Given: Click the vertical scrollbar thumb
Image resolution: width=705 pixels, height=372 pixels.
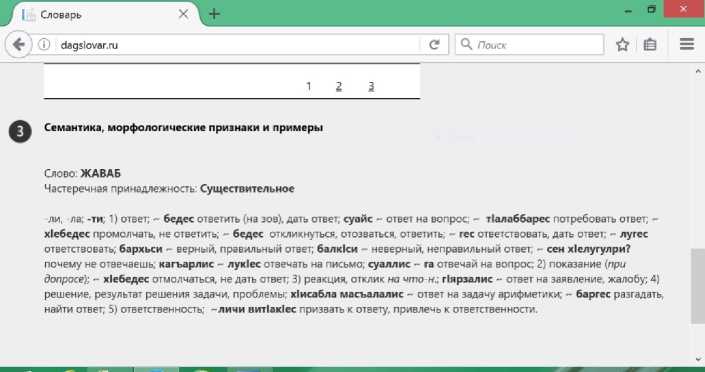Looking at the screenshot, I should 698,286.
